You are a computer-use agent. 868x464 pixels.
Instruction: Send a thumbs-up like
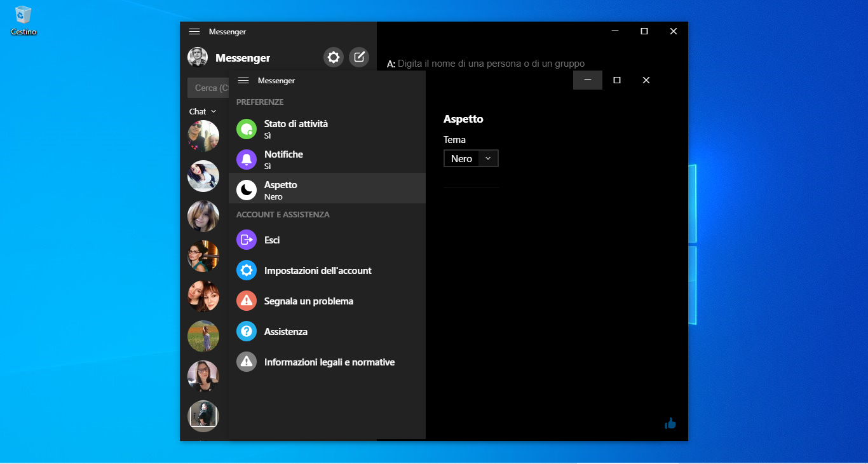coord(670,423)
